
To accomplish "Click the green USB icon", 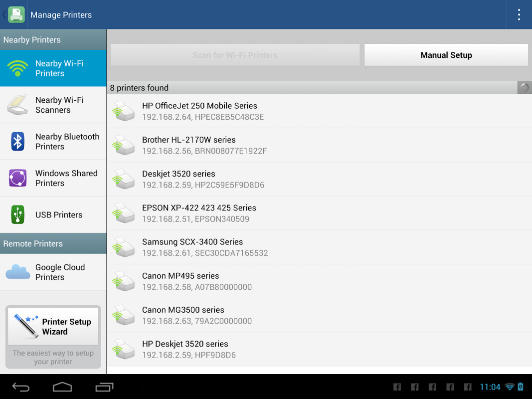I will (x=17, y=215).
